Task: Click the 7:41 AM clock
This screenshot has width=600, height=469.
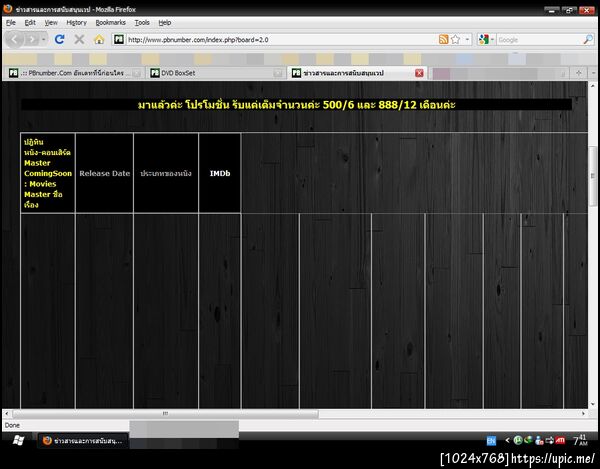Action: click(580, 440)
